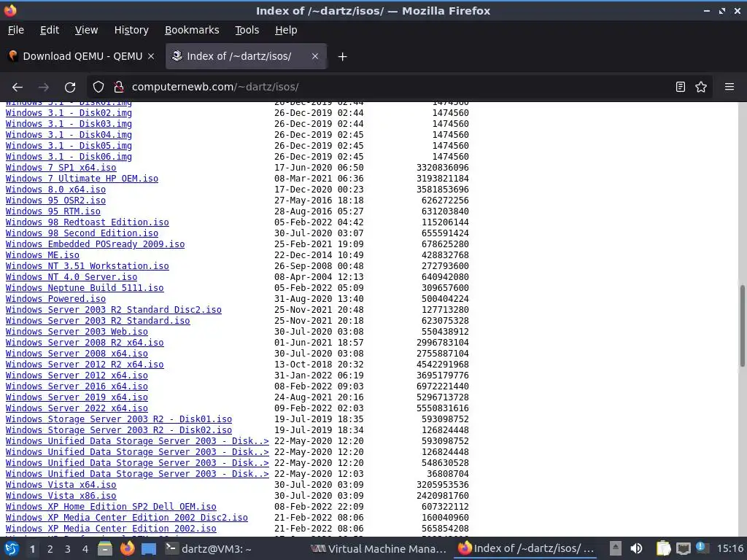This screenshot has width=747, height=560.
Task: Open the File menu
Action: pyautogui.click(x=16, y=30)
